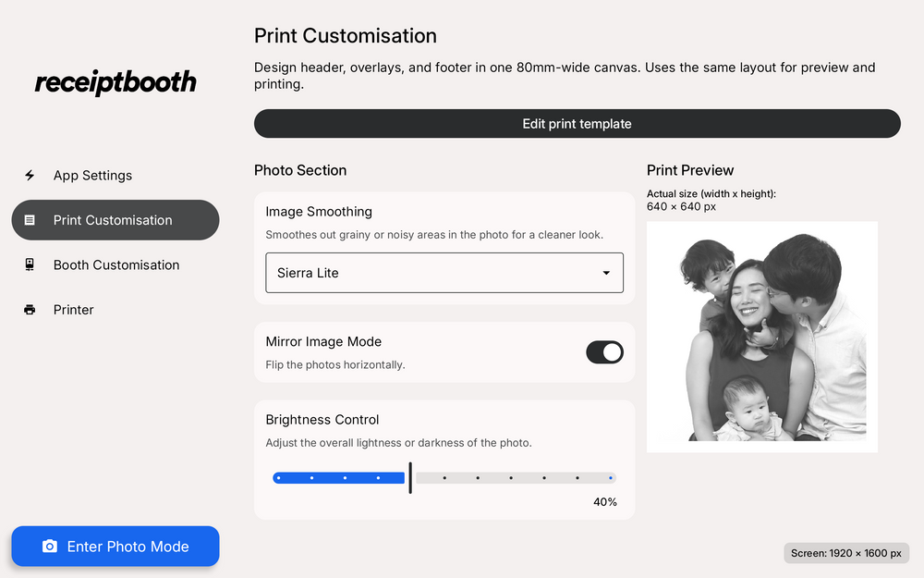
Task: Click the dropdown arrow for Image Smoothing
Action: [x=606, y=273]
